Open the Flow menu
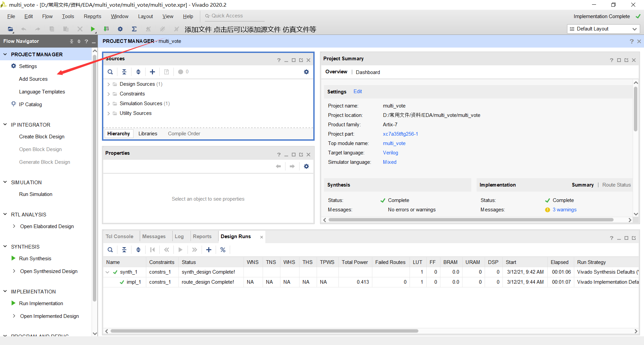This screenshot has height=345, width=644. [x=47, y=16]
